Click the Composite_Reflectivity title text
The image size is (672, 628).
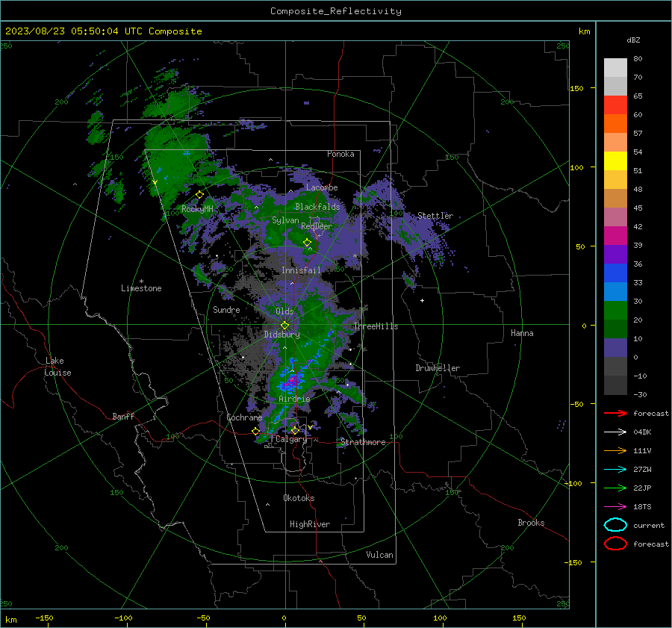[x=335, y=11]
